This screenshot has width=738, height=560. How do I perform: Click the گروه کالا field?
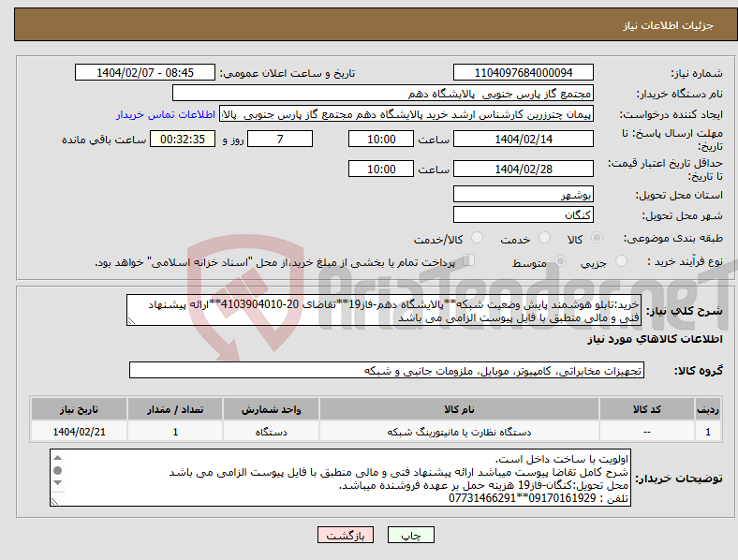coord(387,370)
